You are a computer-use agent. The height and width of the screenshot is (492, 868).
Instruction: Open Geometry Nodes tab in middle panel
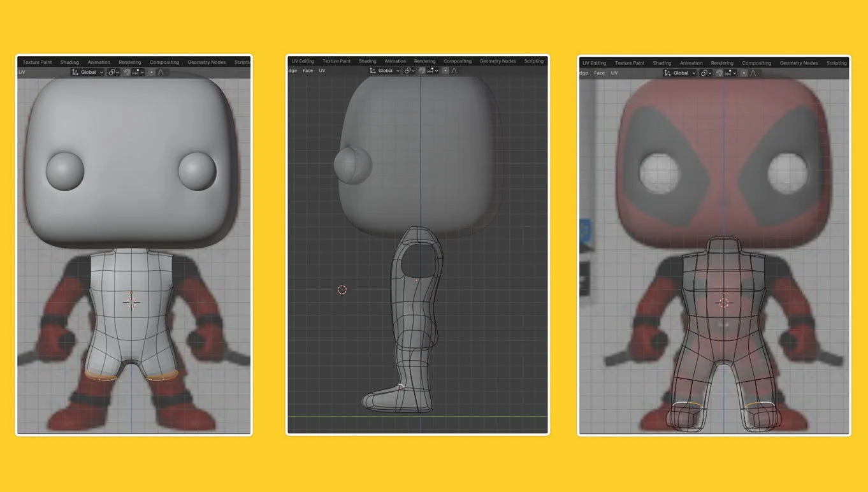tap(498, 61)
